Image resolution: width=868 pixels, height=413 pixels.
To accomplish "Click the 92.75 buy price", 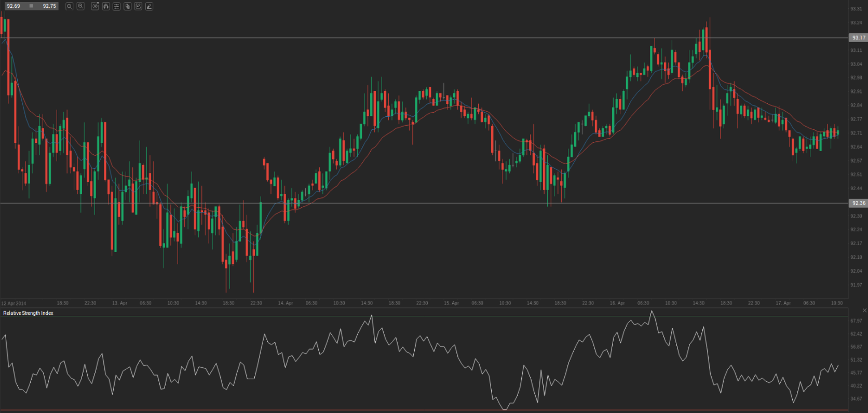I will pyautogui.click(x=49, y=6).
